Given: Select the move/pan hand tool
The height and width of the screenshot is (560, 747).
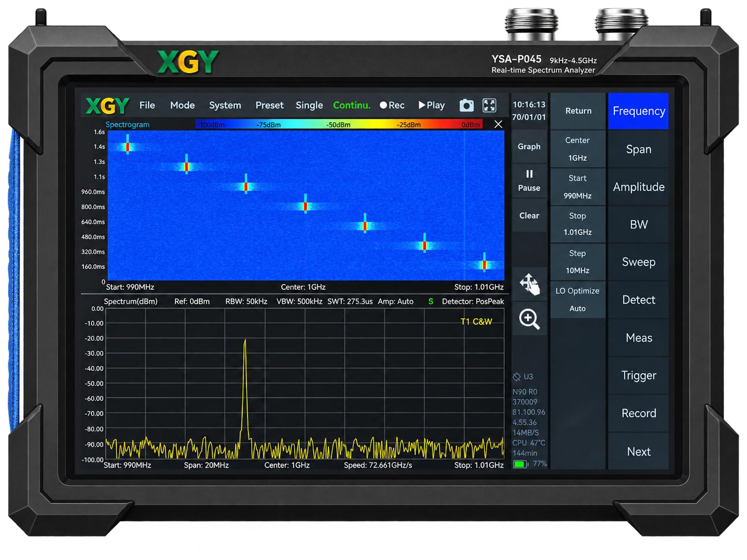Looking at the screenshot, I should 529,284.
